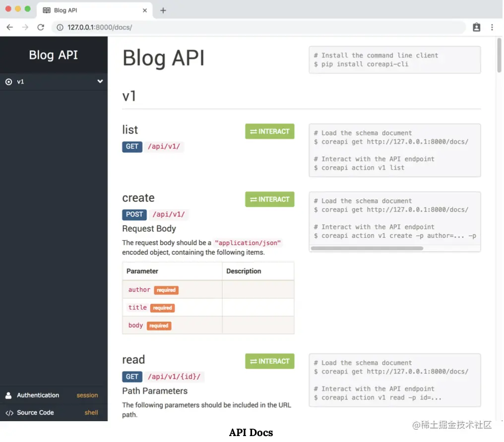Click the create section heading
This screenshot has width=504, height=442.
pyautogui.click(x=138, y=198)
